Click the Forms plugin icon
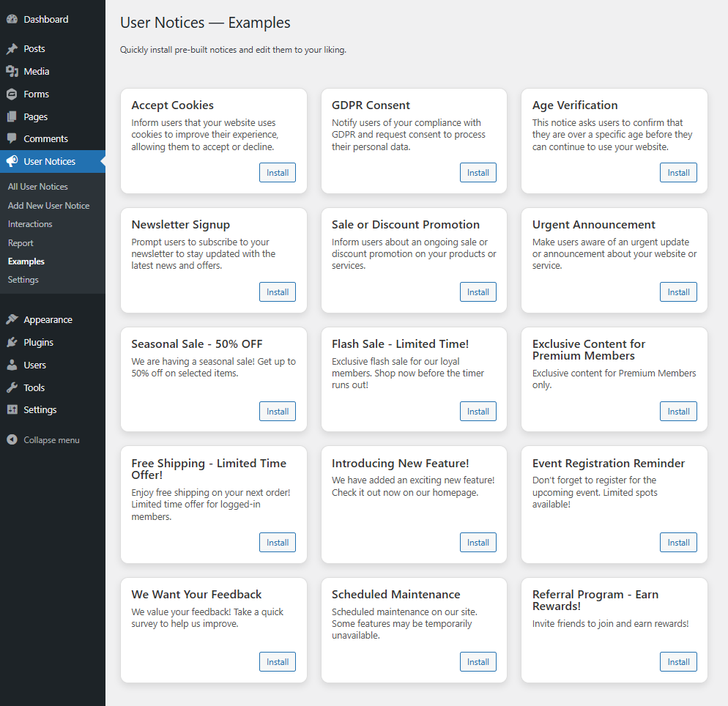Viewport: 728px width, 706px height. click(x=12, y=94)
